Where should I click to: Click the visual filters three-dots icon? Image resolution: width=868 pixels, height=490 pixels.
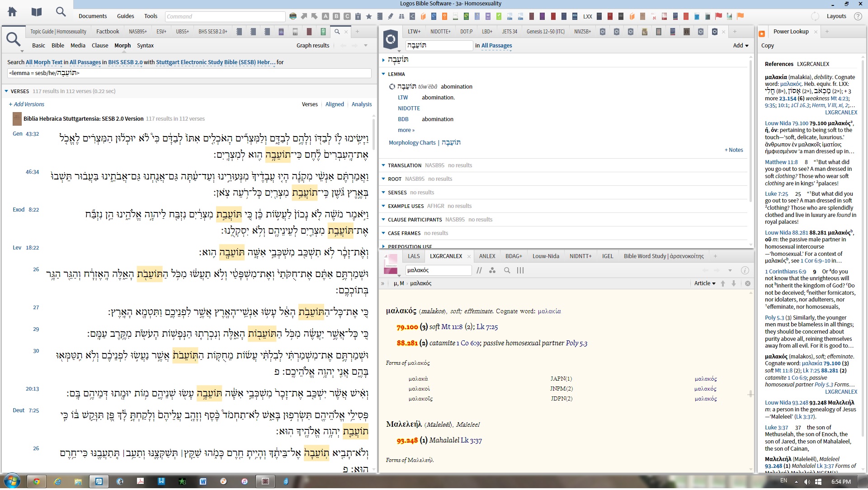492,271
